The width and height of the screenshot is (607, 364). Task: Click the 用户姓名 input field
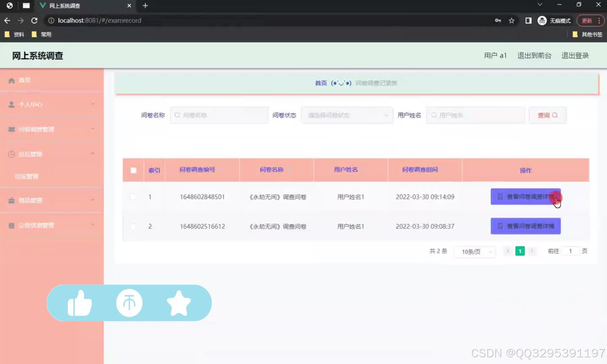click(x=475, y=115)
